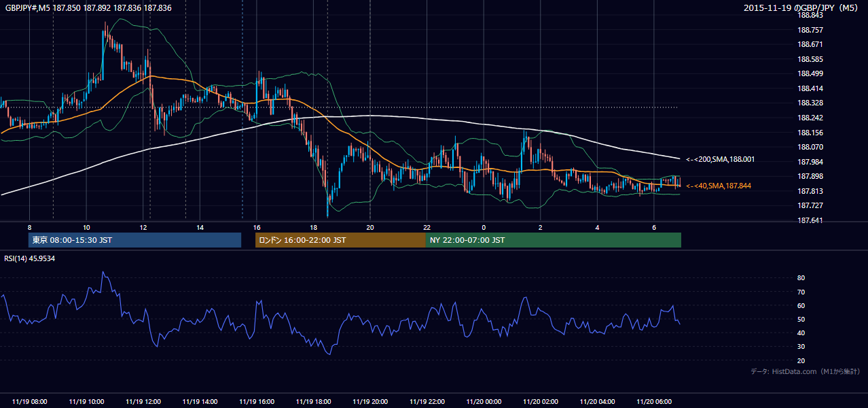868x408 pixels.
Task: Click the bottom date label 11/19 08:00
Action: tap(29, 402)
